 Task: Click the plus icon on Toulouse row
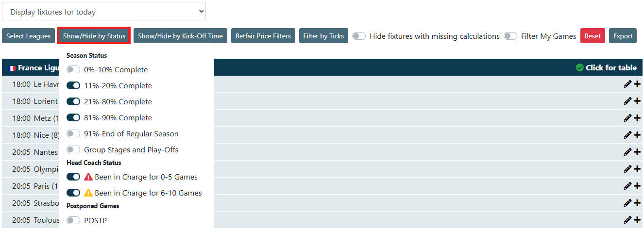click(x=637, y=220)
